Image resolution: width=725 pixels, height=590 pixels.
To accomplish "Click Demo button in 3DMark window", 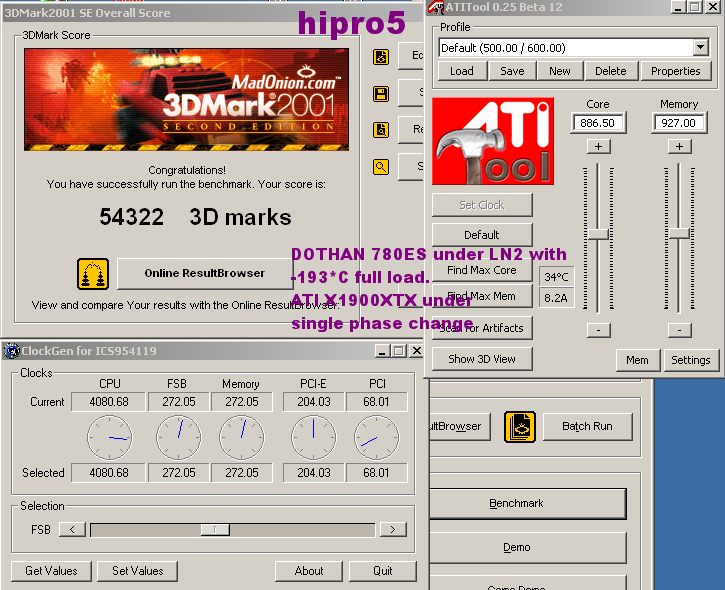I will point(528,547).
